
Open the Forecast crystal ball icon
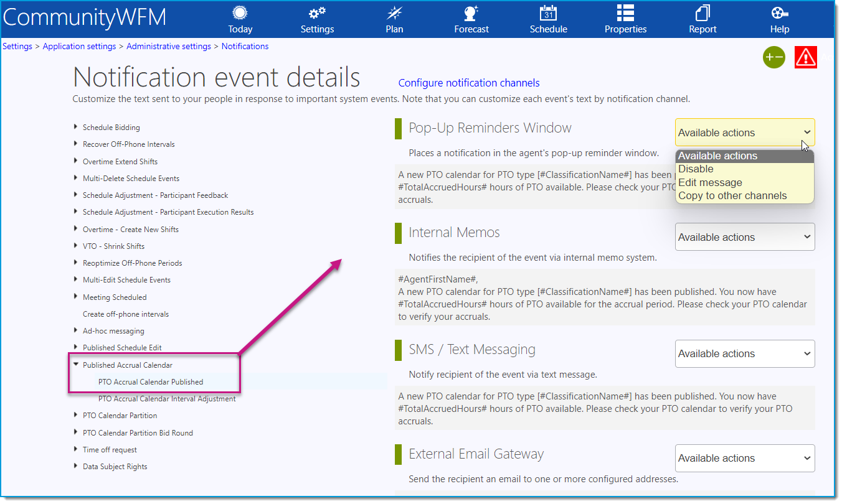(471, 13)
